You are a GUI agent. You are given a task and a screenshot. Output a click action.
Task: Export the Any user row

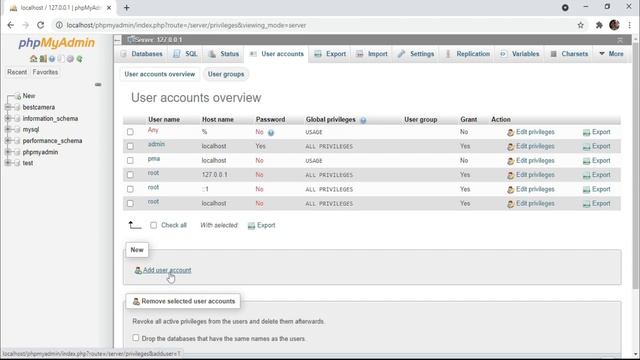click(x=597, y=132)
